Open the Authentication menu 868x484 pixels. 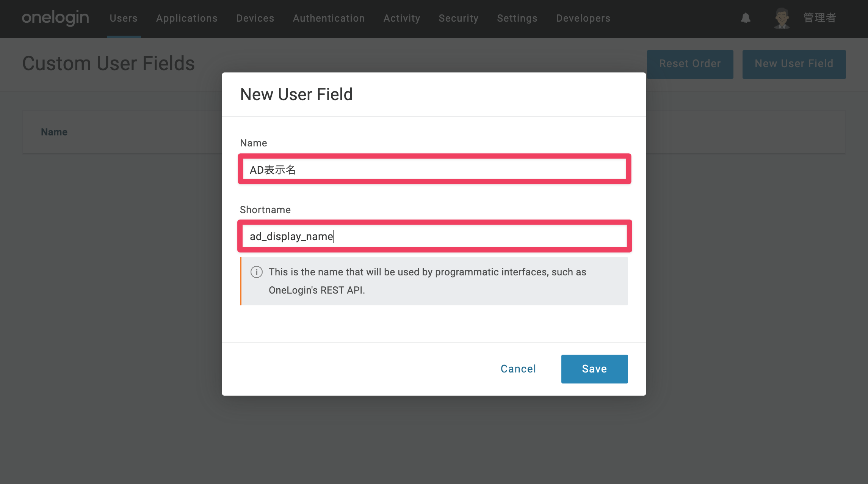[x=329, y=18]
